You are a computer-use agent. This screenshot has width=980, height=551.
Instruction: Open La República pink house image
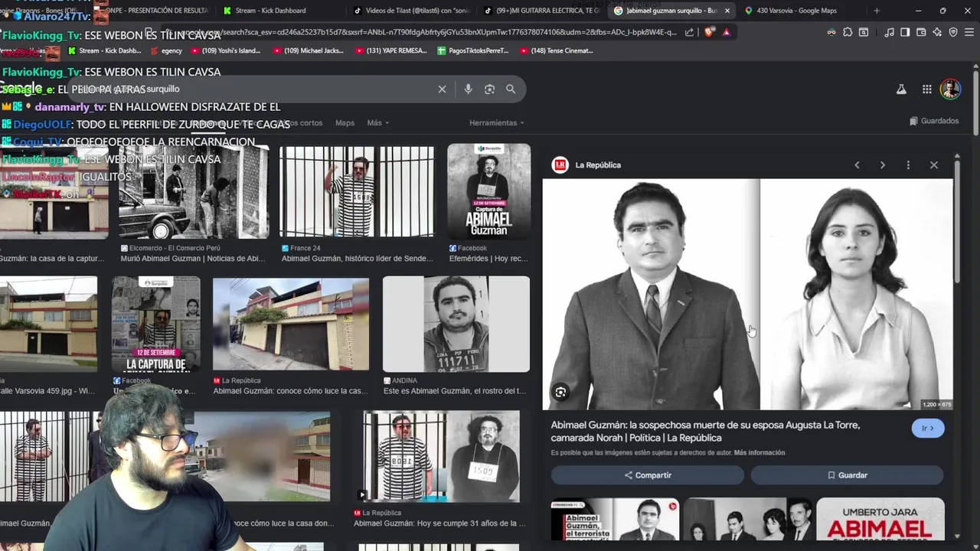tap(291, 324)
